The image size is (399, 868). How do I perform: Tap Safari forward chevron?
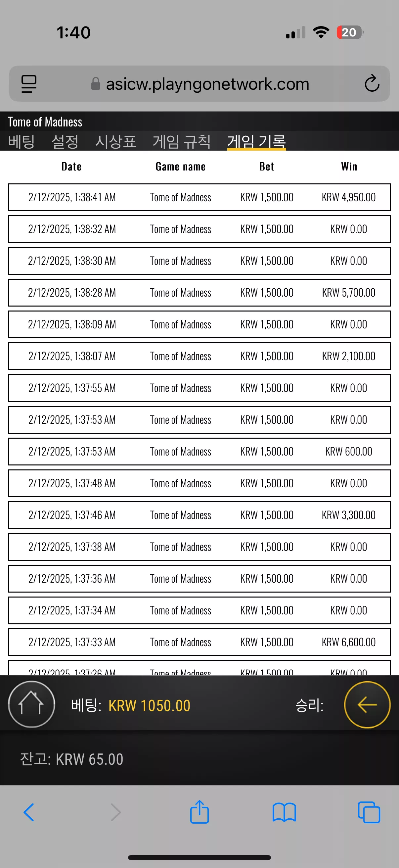tap(115, 812)
